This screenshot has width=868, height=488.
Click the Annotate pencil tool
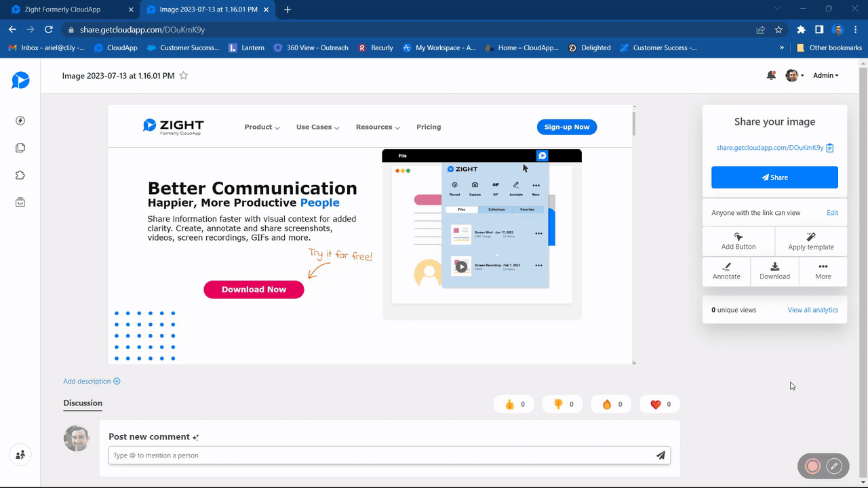(x=726, y=271)
